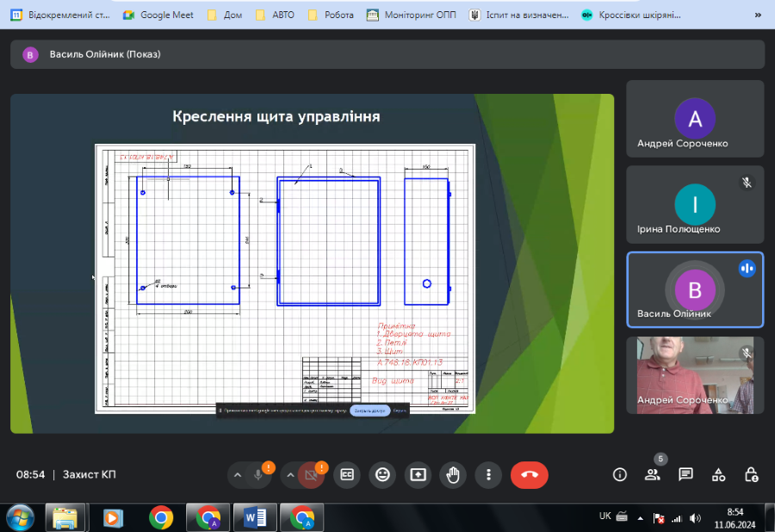This screenshot has width=775, height=532.
Task: Leave the call with red hang-up button
Action: (x=529, y=474)
